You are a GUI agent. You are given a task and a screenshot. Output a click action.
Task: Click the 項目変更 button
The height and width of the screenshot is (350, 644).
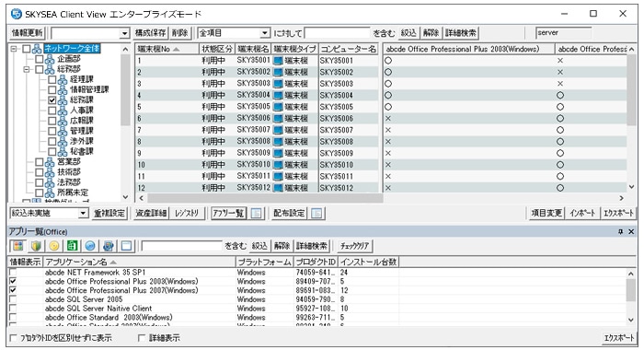click(546, 213)
